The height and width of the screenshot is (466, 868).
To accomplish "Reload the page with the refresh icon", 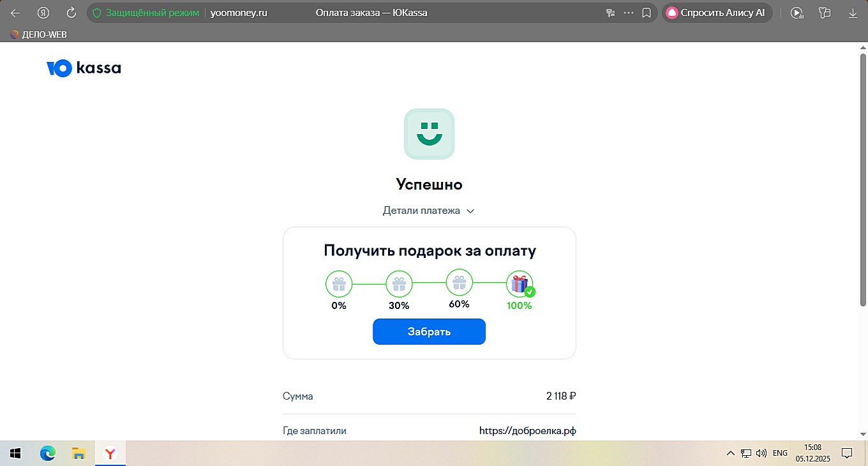I will (x=71, y=13).
